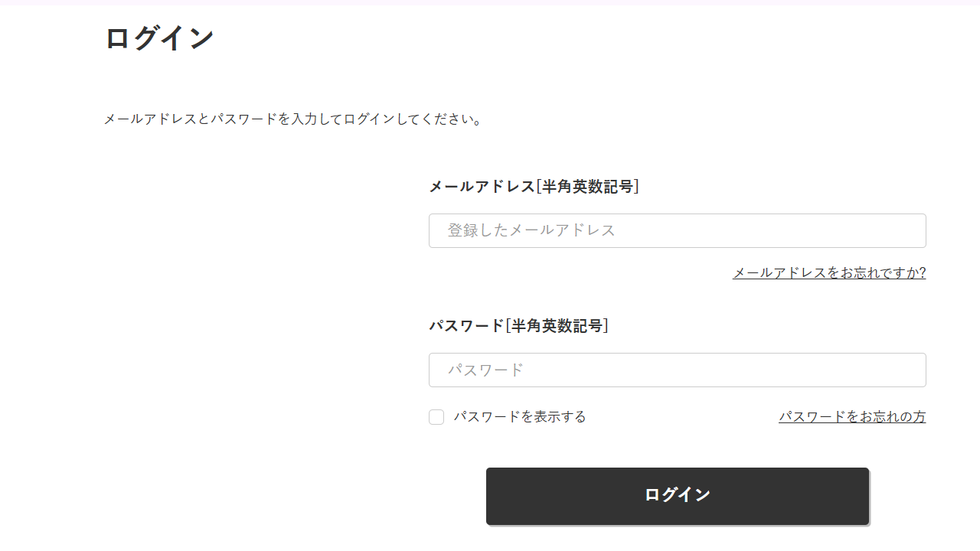Image resolution: width=980 pixels, height=551 pixels.
Task: Open the メールアドレスをお忘れですか? link
Action: pyautogui.click(x=829, y=273)
